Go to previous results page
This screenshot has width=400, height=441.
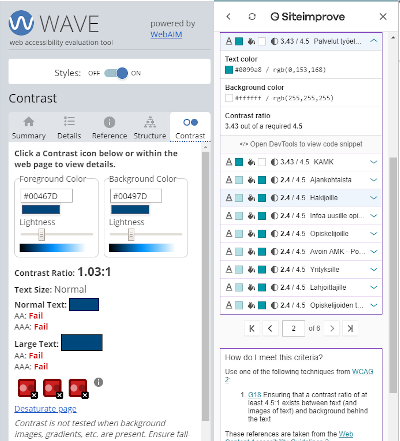click(x=270, y=328)
